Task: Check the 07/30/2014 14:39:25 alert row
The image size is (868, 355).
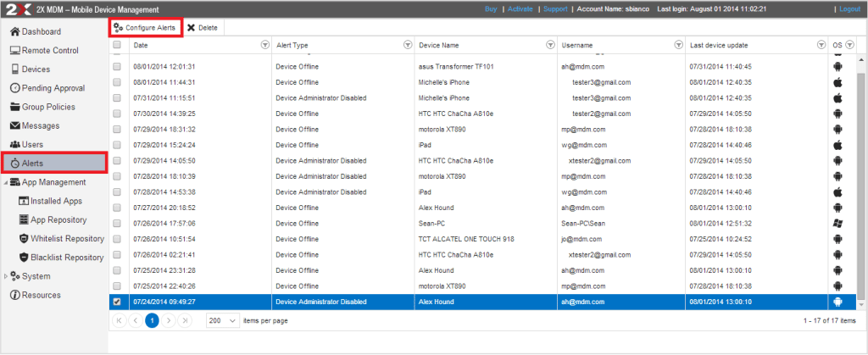Action: (117, 114)
